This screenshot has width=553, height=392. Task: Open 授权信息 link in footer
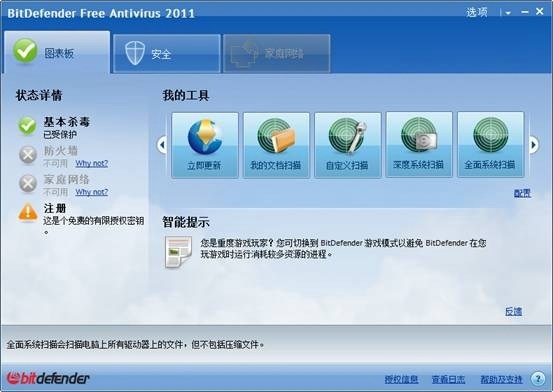401,379
